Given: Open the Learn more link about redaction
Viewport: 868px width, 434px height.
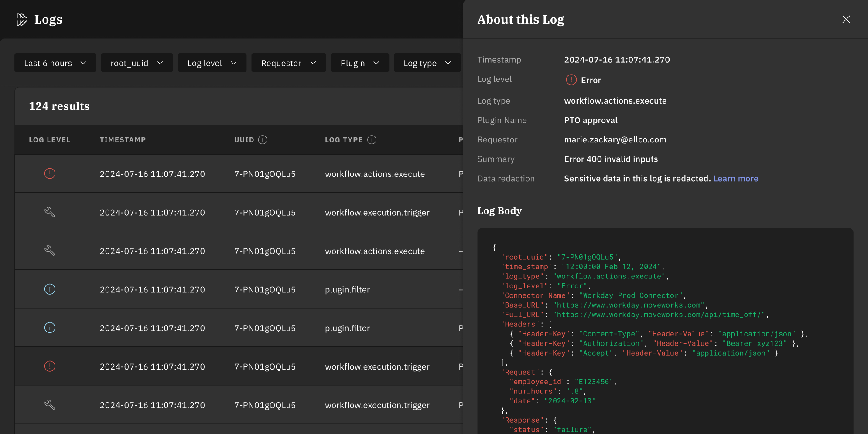Looking at the screenshot, I should point(735,179).
